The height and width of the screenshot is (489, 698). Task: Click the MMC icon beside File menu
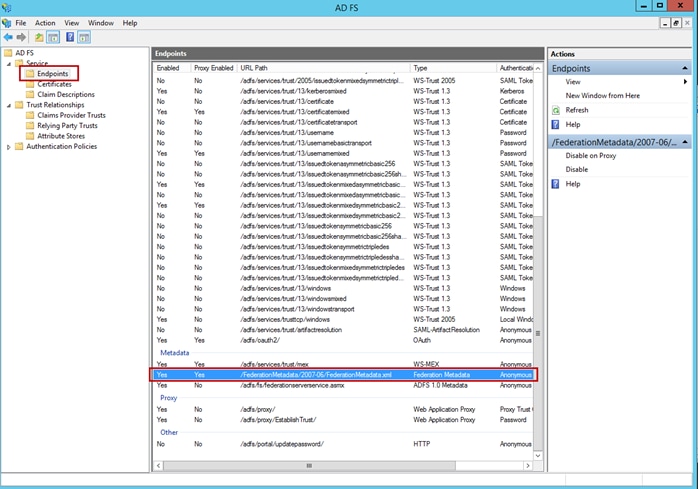[x=6, y=23]
